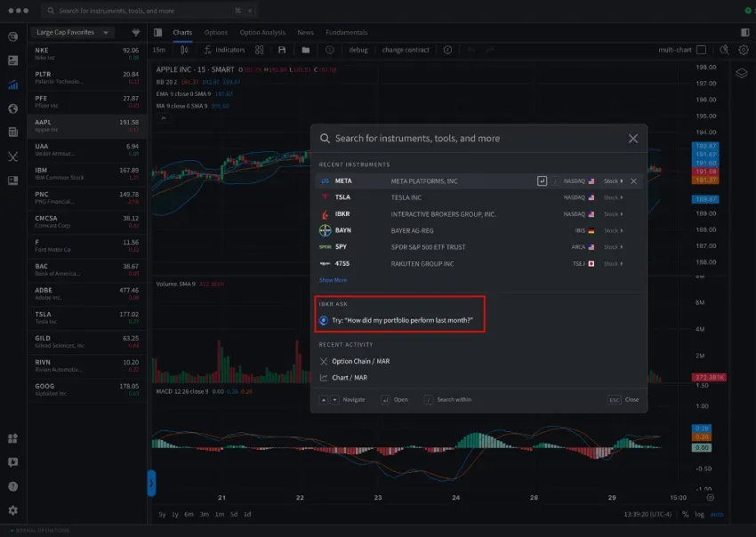Expand Stock options for BAYN
The width and height of the screenshot is (756, 537).
614,230
